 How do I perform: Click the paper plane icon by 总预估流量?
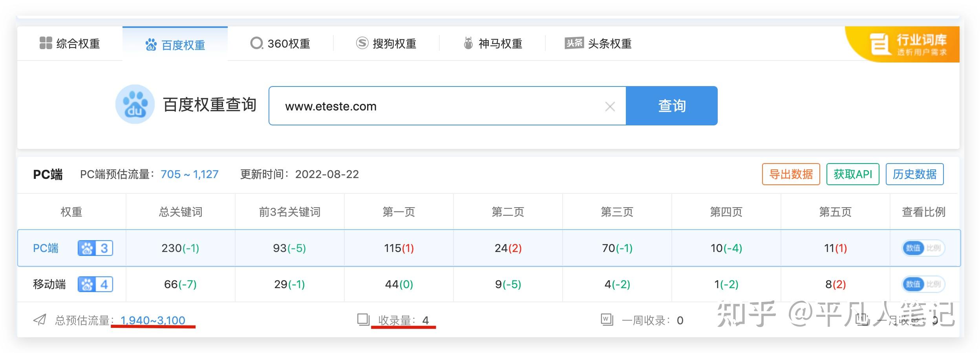point(40,320)
